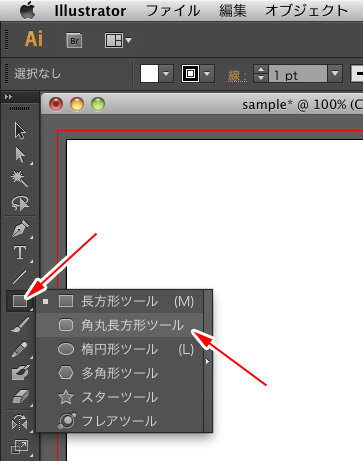Click the white fill color swatch
Screen dimensions: 363x461
pyautogui.click(x=149, y=73)
